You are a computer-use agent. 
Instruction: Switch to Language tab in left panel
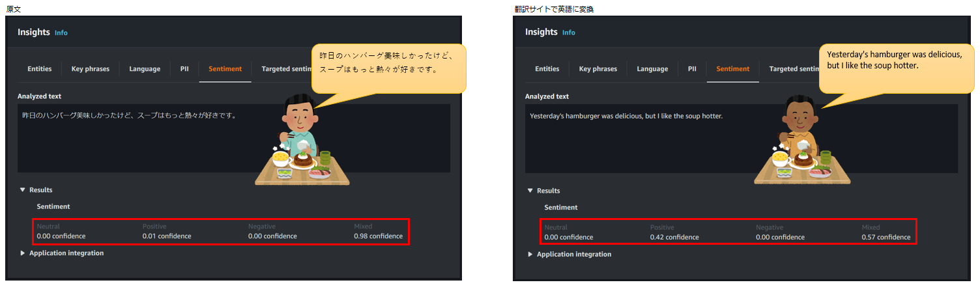145,69
